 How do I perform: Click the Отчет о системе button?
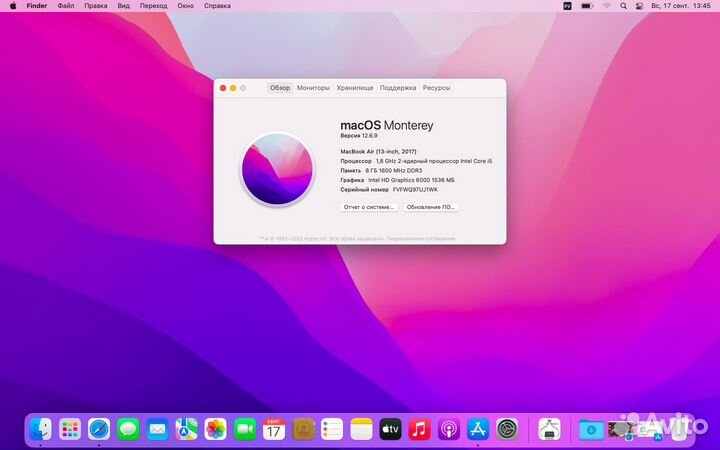(x=369, y=207)
